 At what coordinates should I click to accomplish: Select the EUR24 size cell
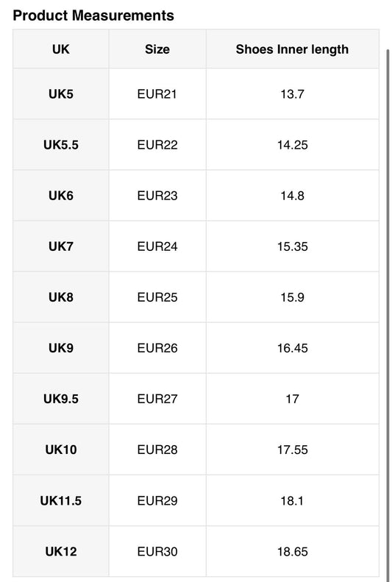coord(157,246)
